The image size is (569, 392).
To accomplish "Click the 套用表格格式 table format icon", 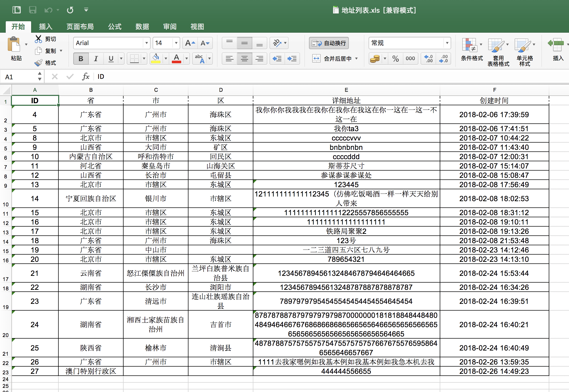I will click(x=496, y=45).
